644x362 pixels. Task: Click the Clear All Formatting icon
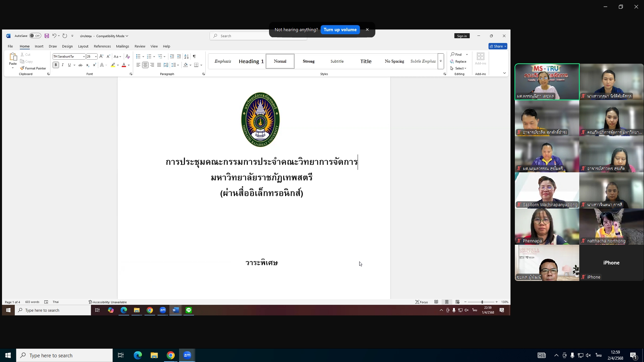[x=128, y=56]
